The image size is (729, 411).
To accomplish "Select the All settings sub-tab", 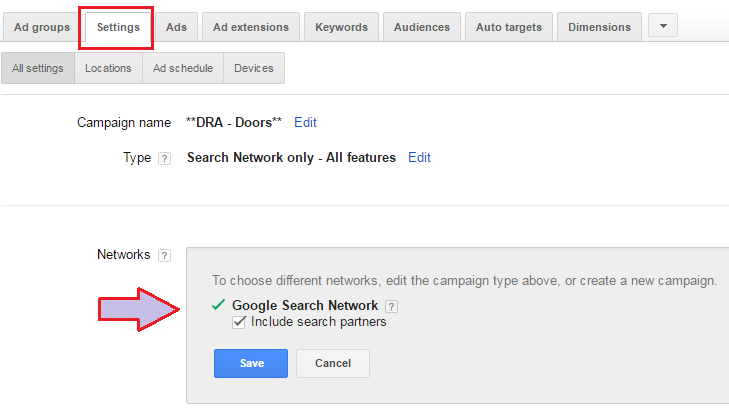I will [x=38, y=68].
